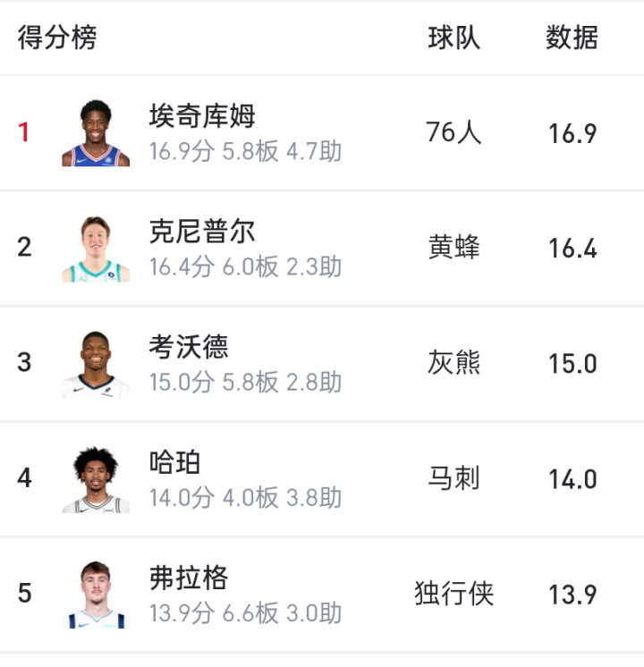Open player name 考沃德

coord(189,347)
